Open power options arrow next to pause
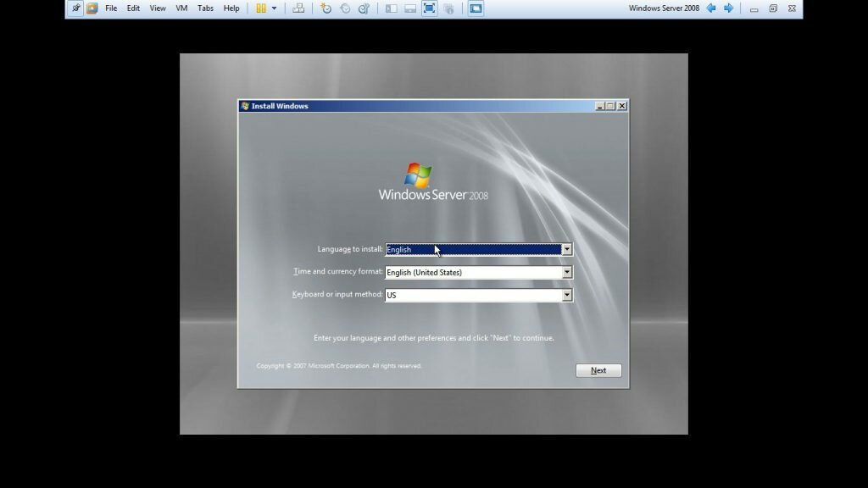 [x=274, y=8]
